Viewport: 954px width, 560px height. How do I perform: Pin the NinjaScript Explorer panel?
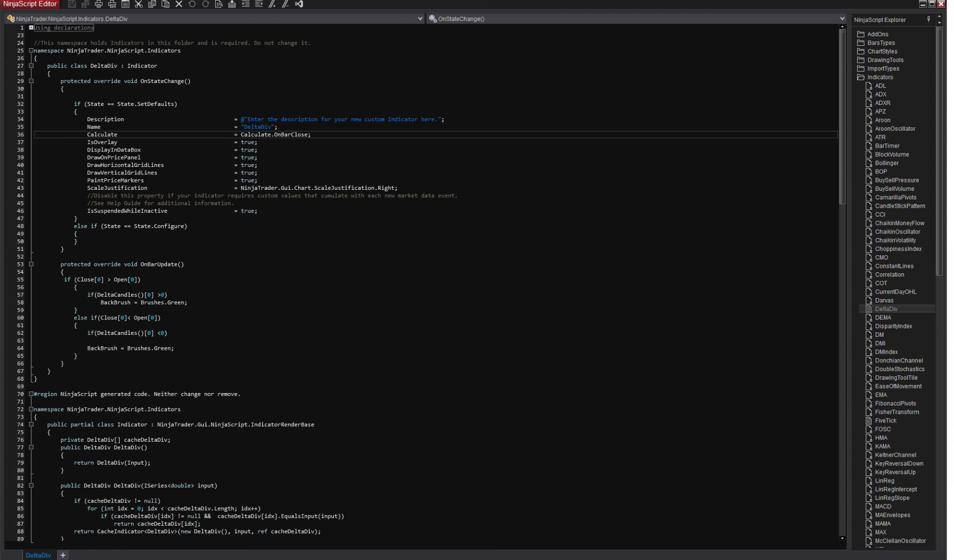point(929,19)
